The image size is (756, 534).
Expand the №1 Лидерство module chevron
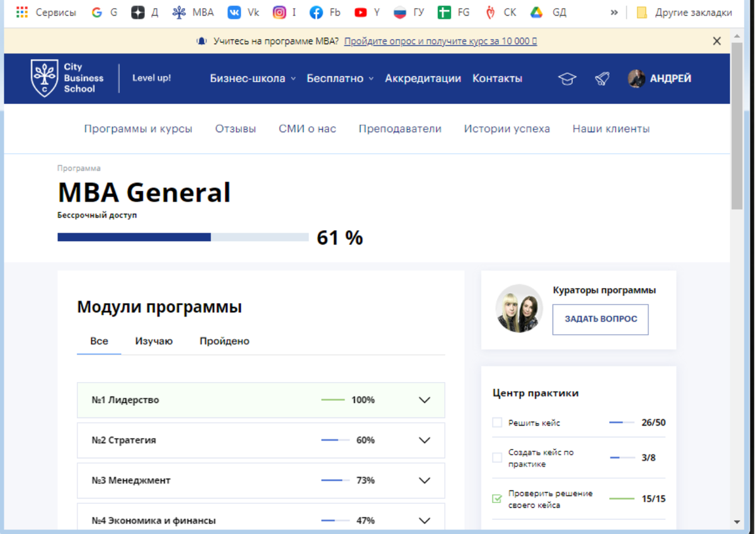click(425, 400)
